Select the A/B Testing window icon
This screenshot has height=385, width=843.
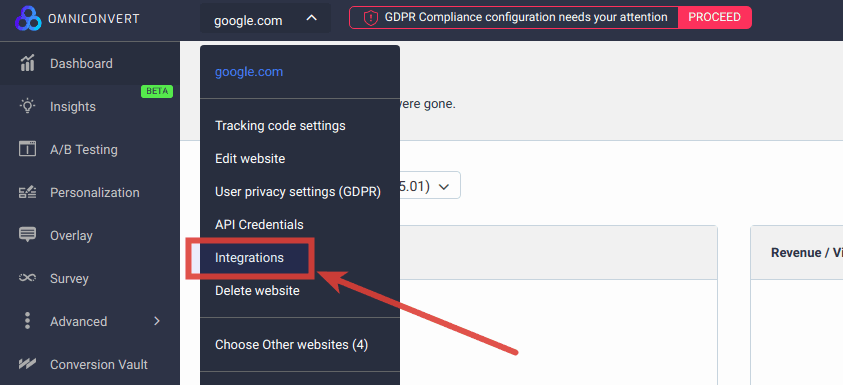click(27, 149)
